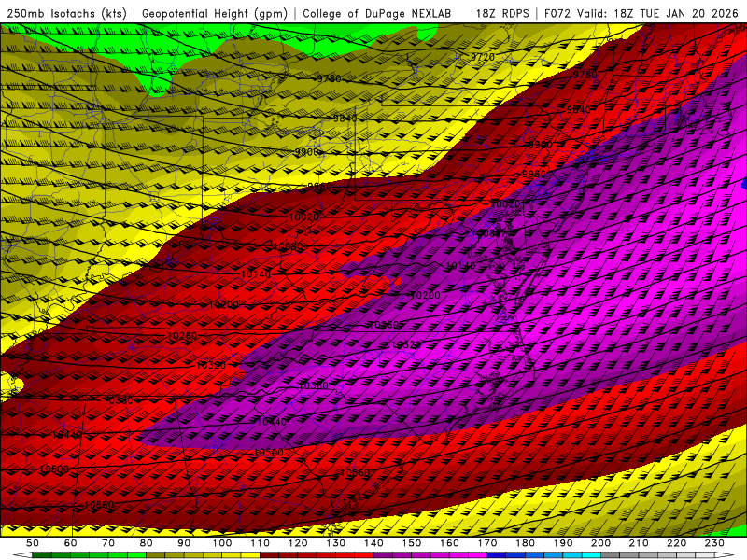747x560 pixels.
Task: Click the 9780 contour label over red shading
Action: click(x=585, y=75)
